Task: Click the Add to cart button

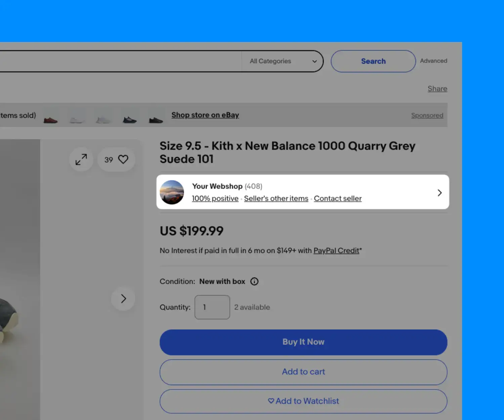Action: 303,372
